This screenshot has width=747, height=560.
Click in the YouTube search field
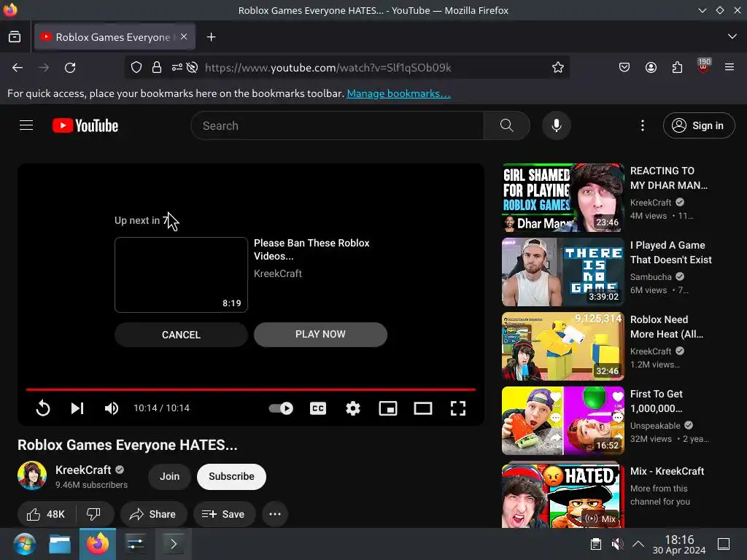[x=337, y=125]
